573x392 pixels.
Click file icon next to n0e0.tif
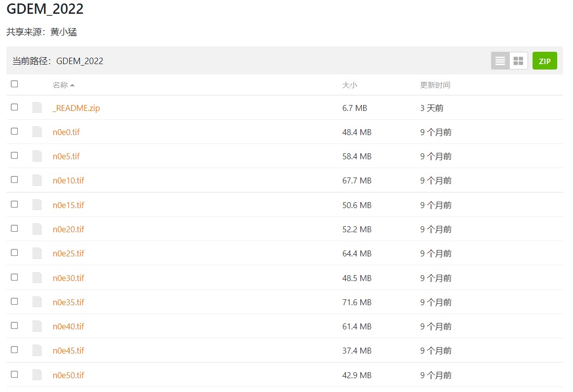(37, 132)
